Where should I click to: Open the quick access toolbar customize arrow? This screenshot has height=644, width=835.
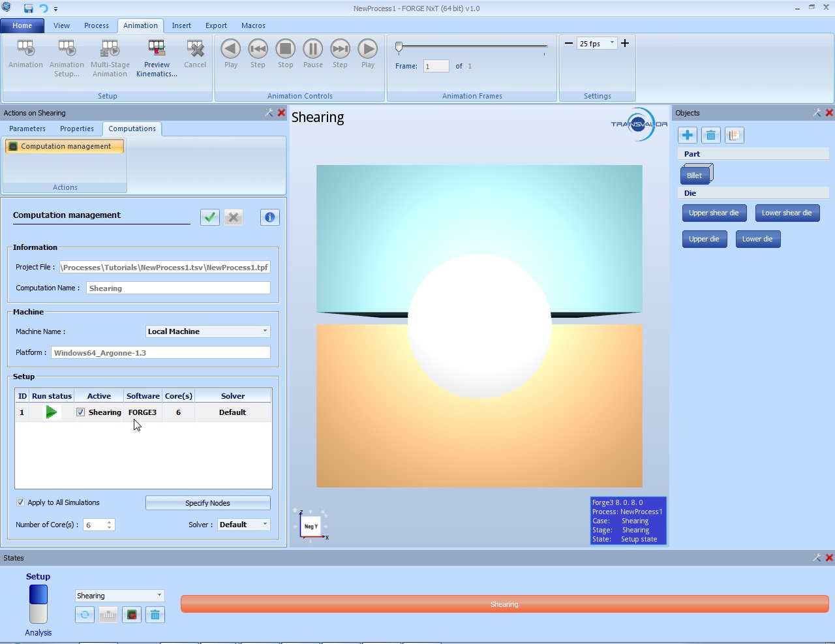(55, 9)
